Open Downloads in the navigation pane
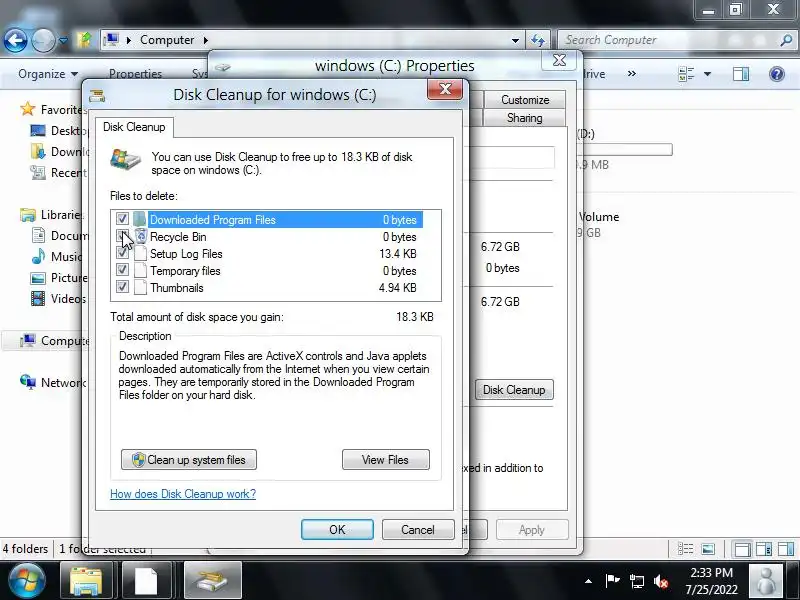 coord(59,152)
